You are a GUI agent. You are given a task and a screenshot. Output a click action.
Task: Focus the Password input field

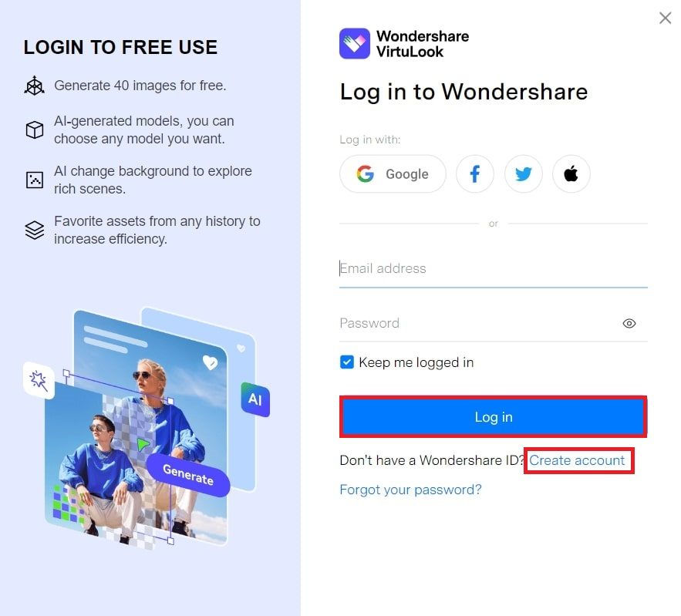click(x=477, y=323)
